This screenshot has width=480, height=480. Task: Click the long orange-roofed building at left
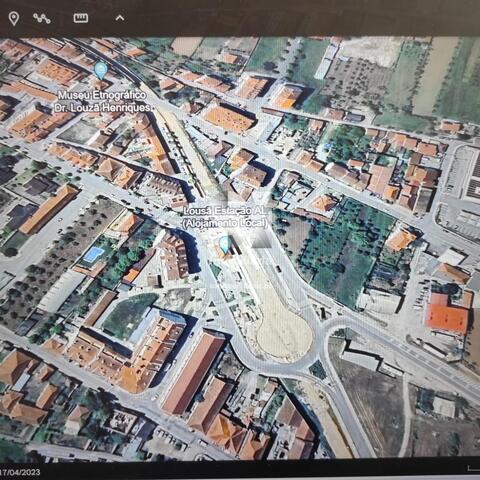[49, 210]
